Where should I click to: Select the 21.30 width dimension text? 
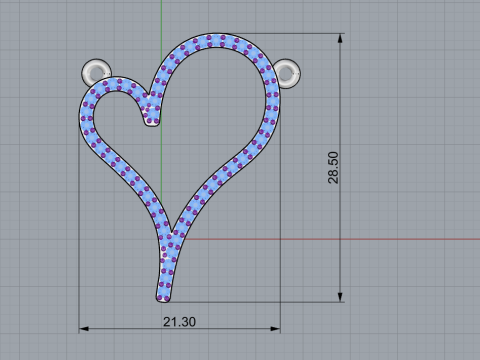click(x=179, y=322)
